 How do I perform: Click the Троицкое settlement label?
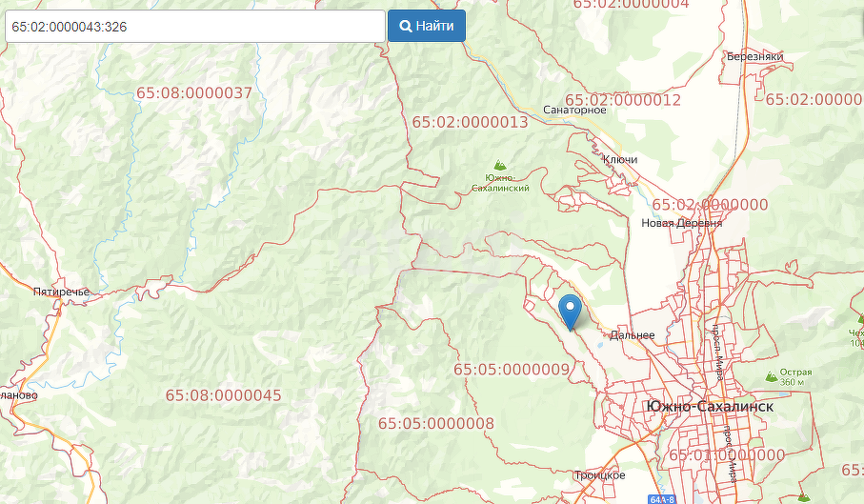(x=599, y=474)
